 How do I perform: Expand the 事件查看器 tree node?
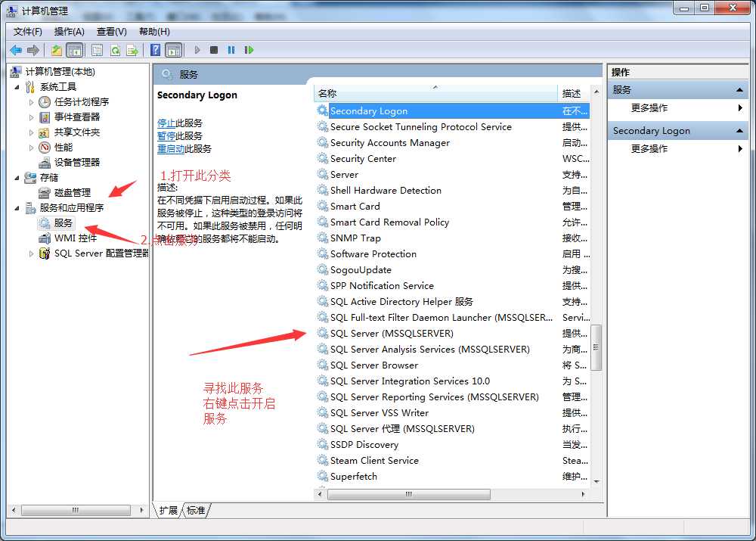[x=31, y=117]
